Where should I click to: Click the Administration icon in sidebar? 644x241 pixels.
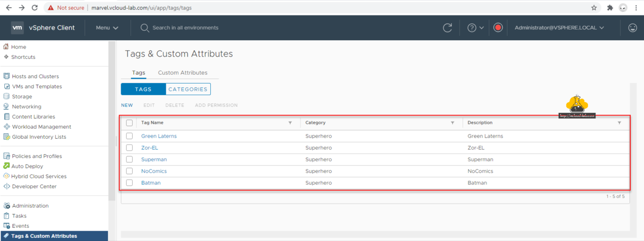[x=6, y=206]
